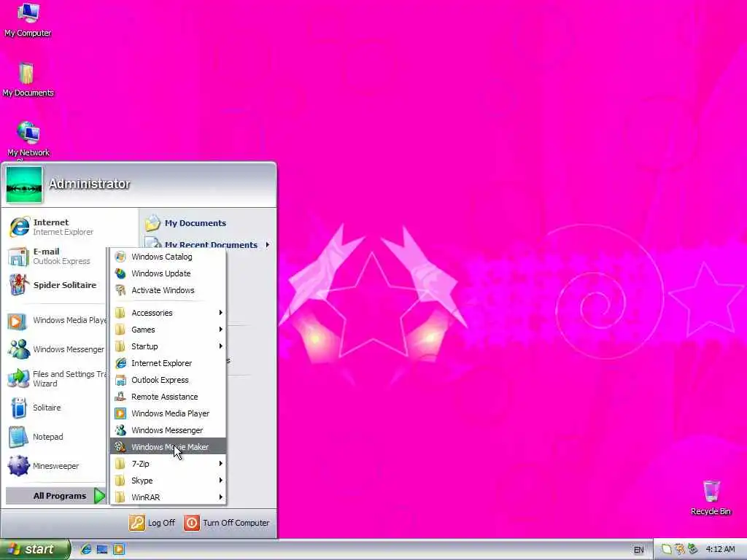The height and width of the screenshot is (560, 747).
Task: Expand the WinRAR folder submenu
Action: (x=168, y=497)
